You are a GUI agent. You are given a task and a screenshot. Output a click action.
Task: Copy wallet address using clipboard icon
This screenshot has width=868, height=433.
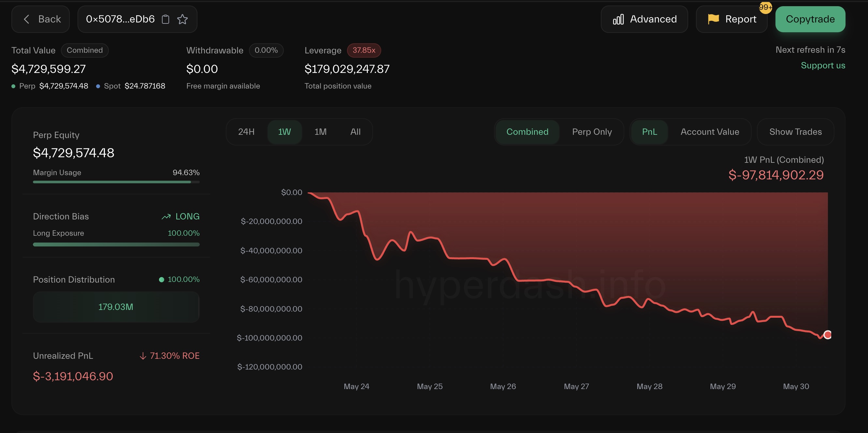(165, 19)
